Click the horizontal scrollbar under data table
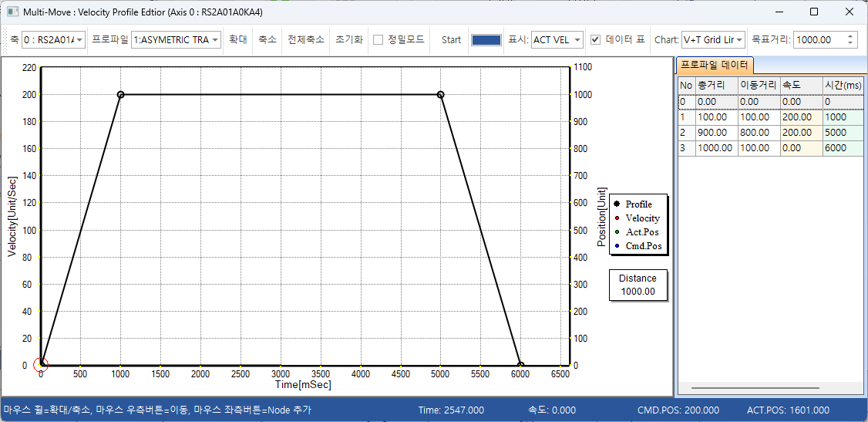 coord(755,388)
